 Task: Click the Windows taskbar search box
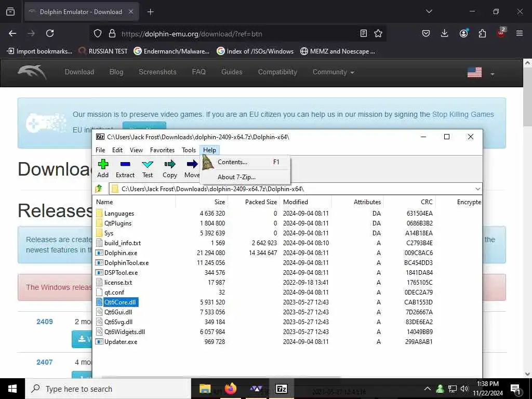coord(108,389)
